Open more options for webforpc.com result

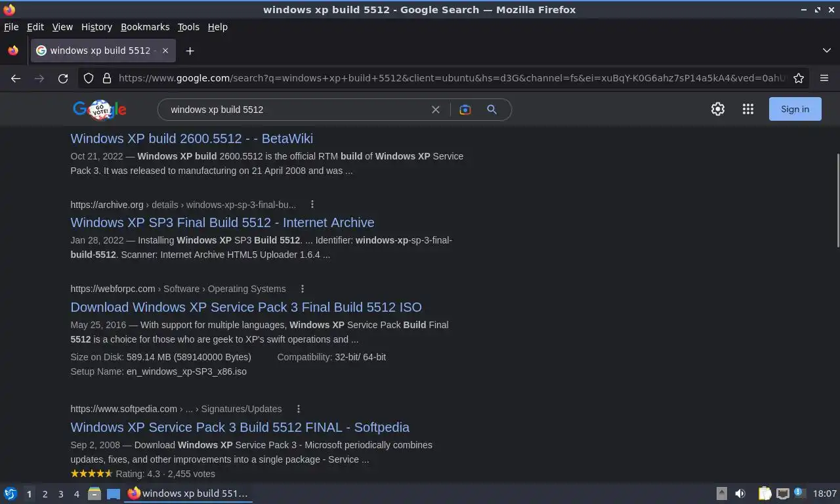pos(302,289)
